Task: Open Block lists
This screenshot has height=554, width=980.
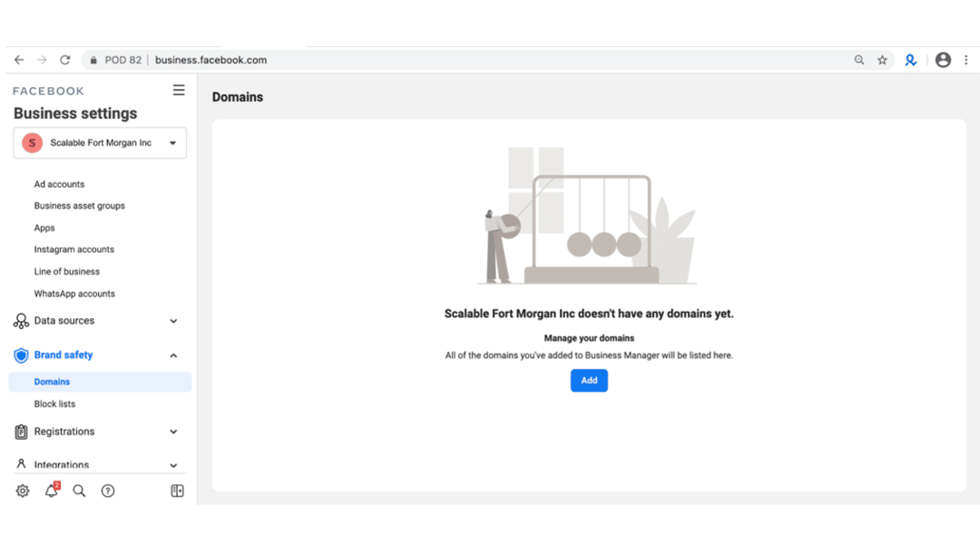Action: 54,404
